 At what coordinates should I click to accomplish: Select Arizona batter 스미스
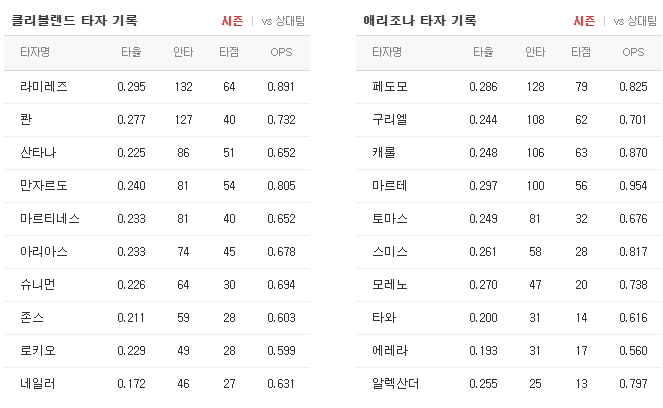click(x=389, y=252)
